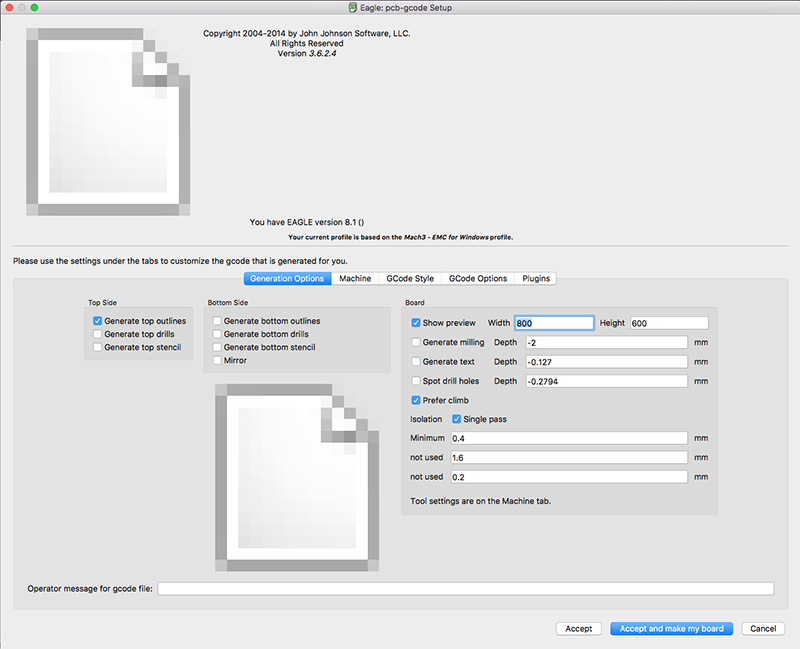
Task: Click the not used field showing 1.6
Action: [569, 458]
